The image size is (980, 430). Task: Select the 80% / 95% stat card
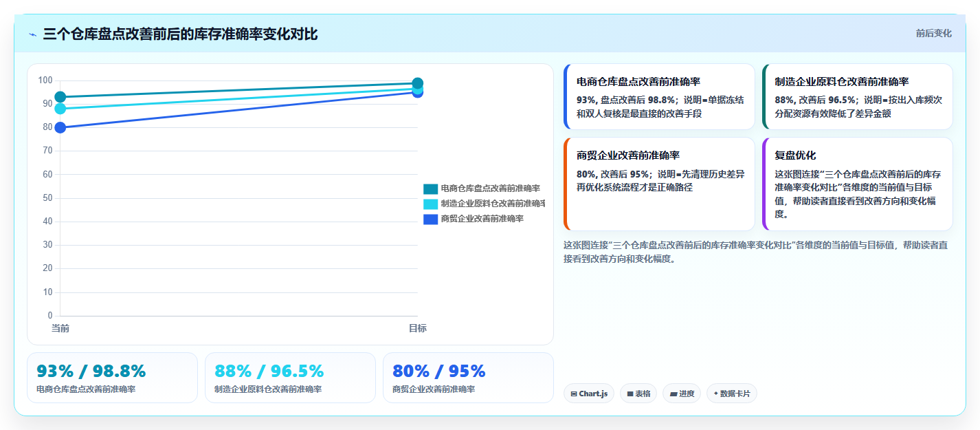(468, 378)
